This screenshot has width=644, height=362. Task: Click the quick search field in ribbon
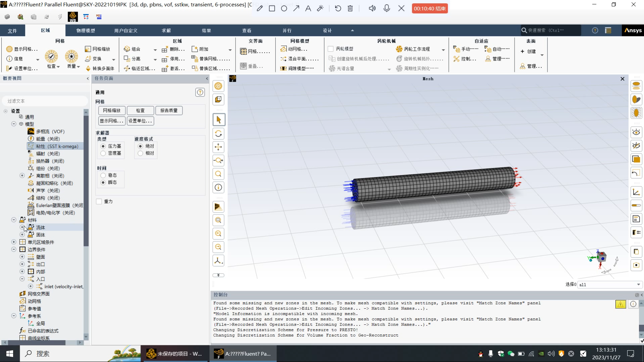(x=550, y=30)
